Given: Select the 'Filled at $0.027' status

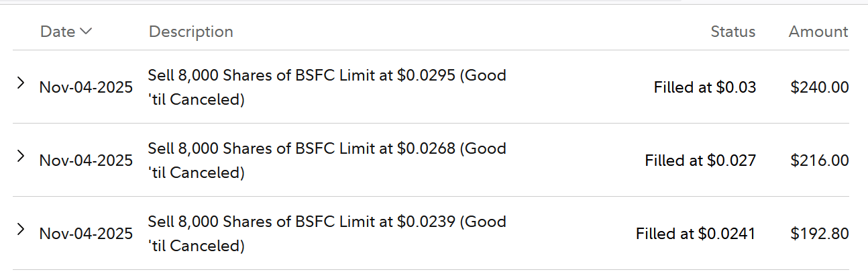Looking at the screenshot, I should (700, 160).
